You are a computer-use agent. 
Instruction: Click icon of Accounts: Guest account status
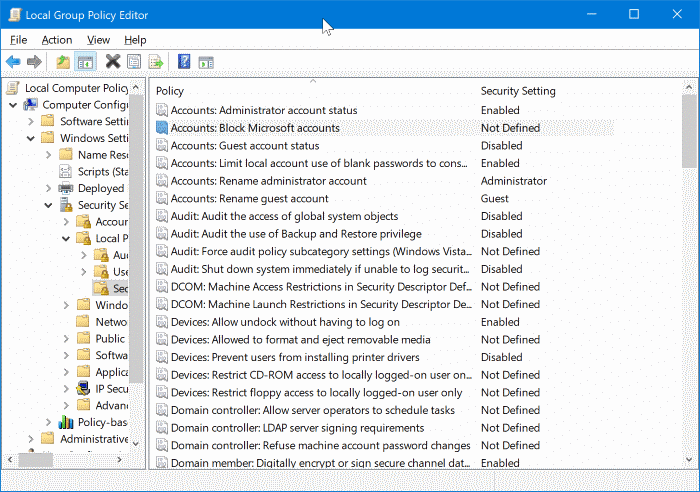point(162,145)
